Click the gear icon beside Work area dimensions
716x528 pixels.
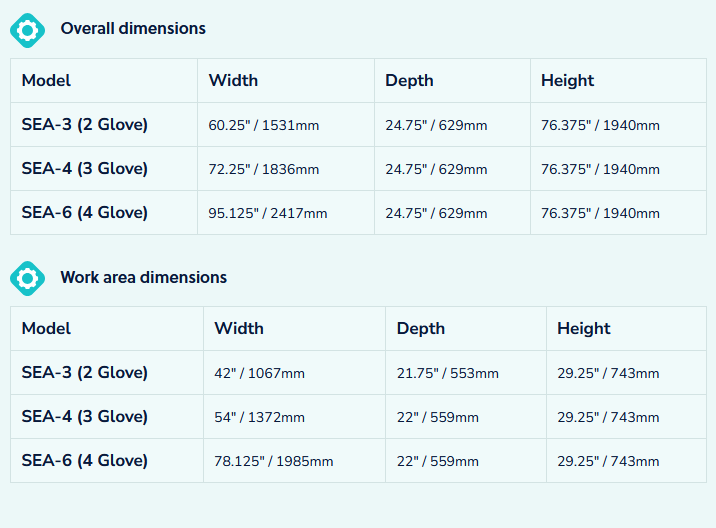(x=27, y=278)
